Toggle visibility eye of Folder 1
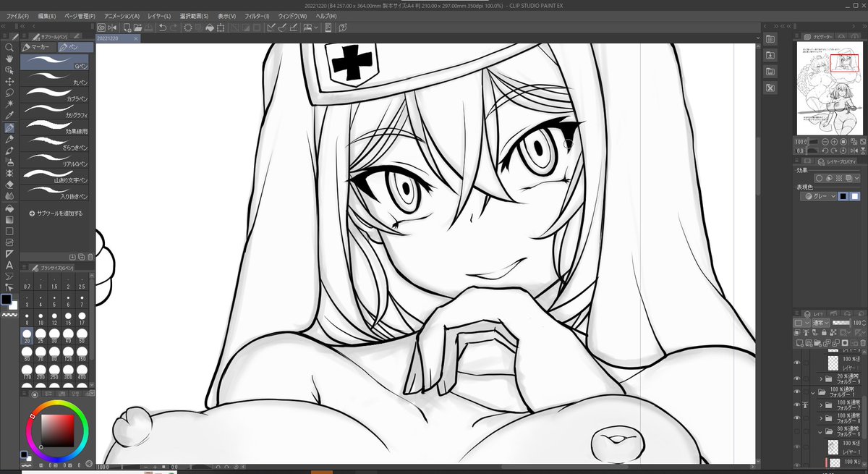Screen dimensions: 868x474 point(798,392)
